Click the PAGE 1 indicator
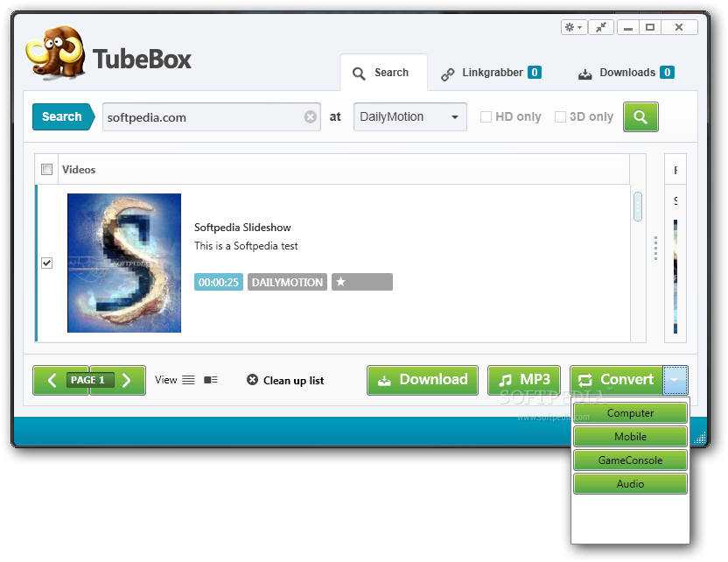Screen dimensions: 728x562 (x=89, y=381)
